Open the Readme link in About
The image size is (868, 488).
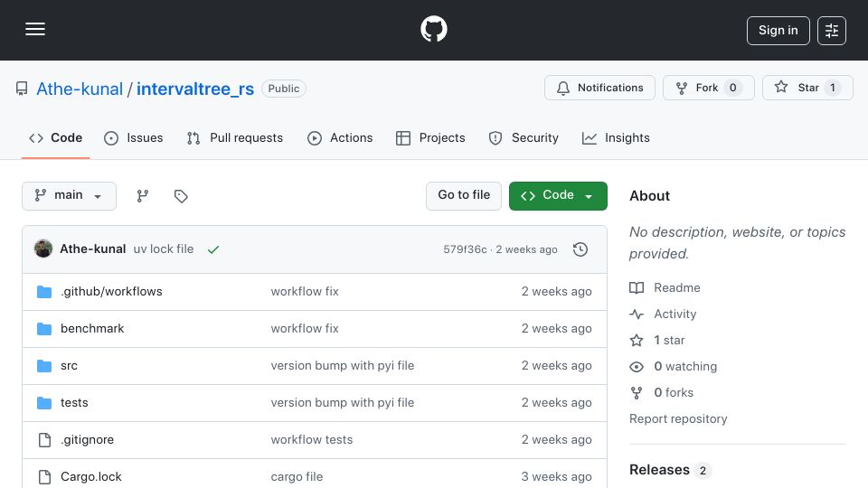click(676, 287)
